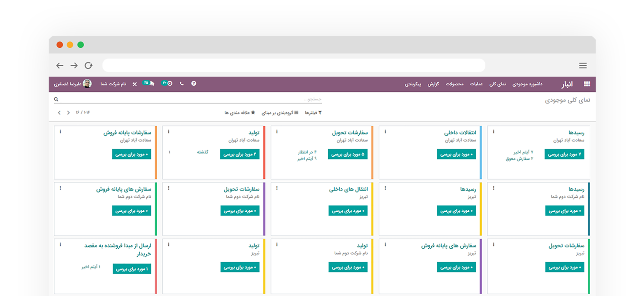Open kebab menu on تولید سعادت آباد تهران card
Viewport: 644px width, 296px height.
(x=168, y=132)
